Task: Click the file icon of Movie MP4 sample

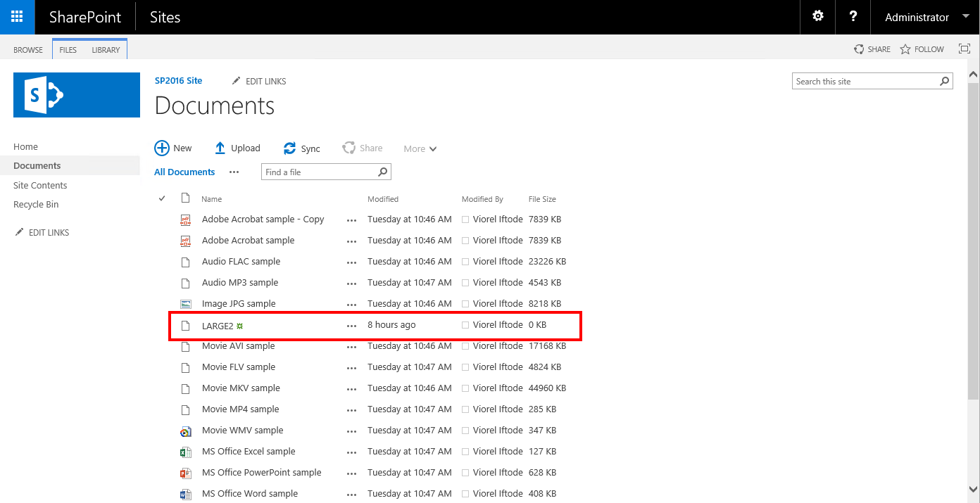Action: click(x=186, y=409)
